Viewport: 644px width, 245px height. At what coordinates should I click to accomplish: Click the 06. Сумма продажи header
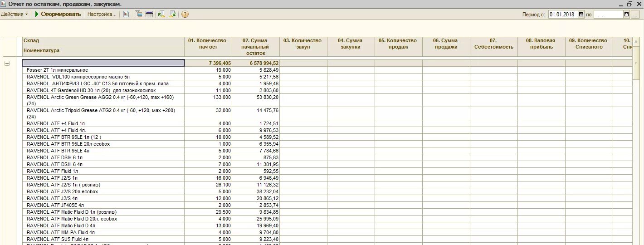(446, 47)
